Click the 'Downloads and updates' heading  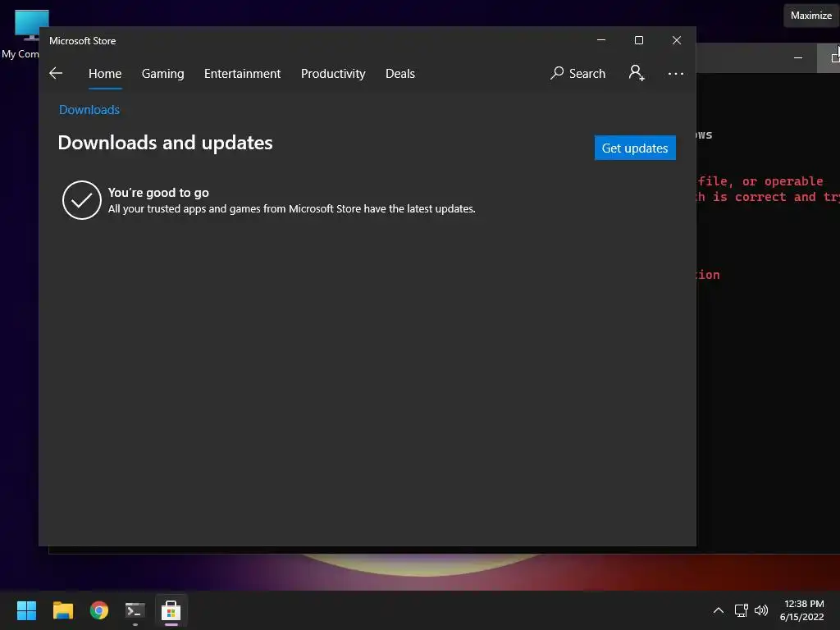(165, 143)
